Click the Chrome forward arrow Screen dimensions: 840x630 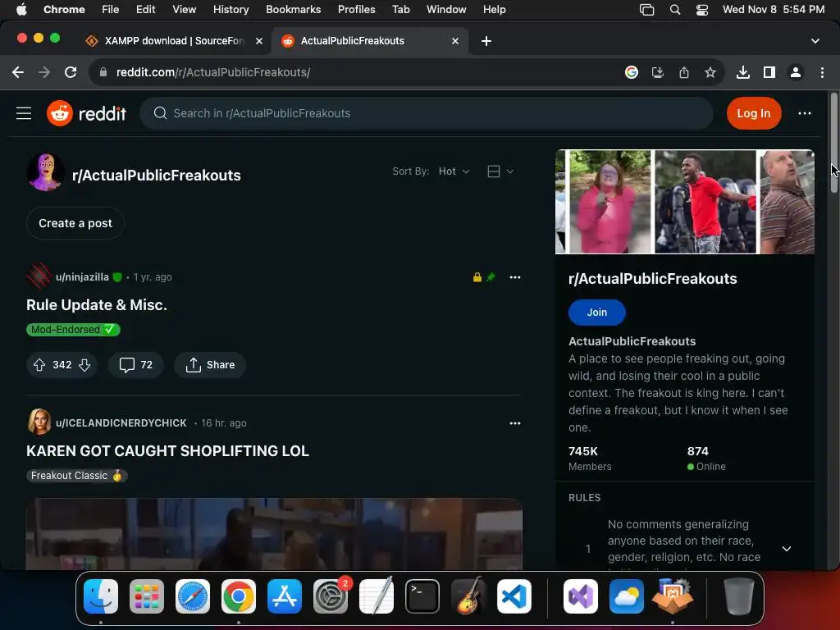pyautogui.click(x=44, y=72)
